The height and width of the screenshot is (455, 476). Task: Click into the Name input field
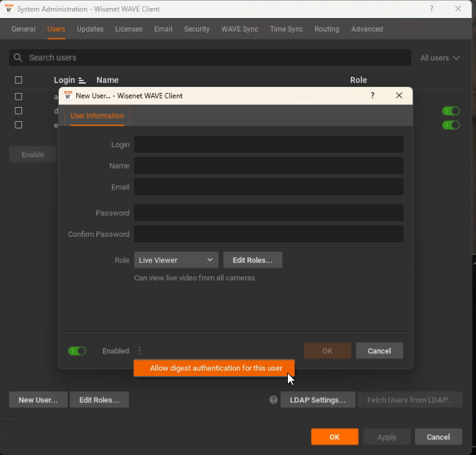268,166
